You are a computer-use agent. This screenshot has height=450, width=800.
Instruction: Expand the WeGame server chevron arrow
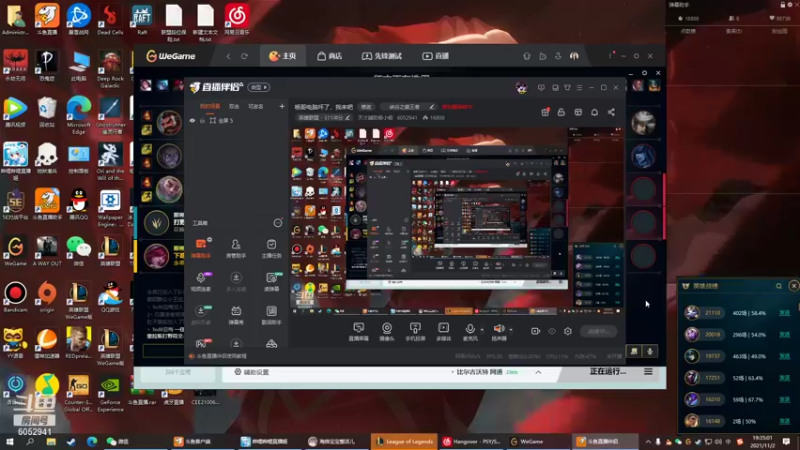(538, 372)
